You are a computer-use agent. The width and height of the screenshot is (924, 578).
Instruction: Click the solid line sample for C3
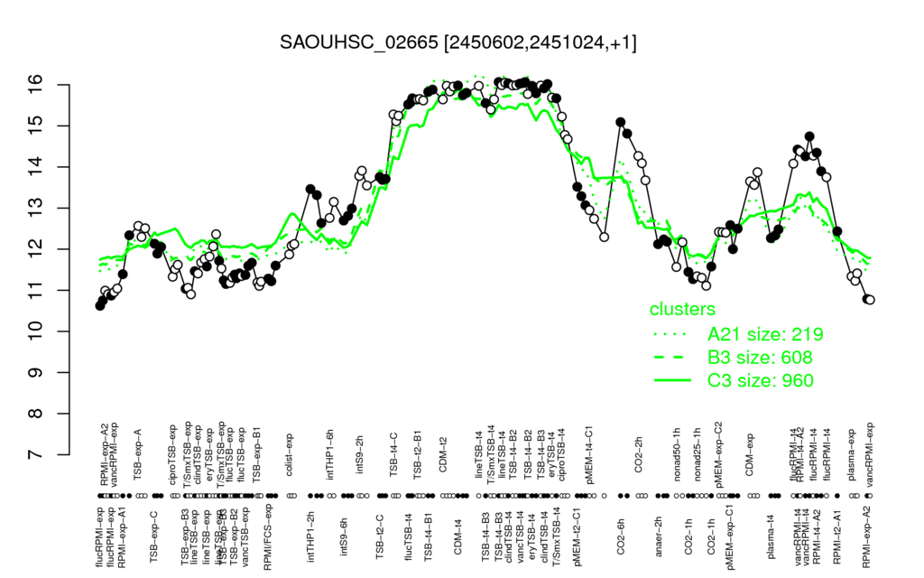click(672, 380)
